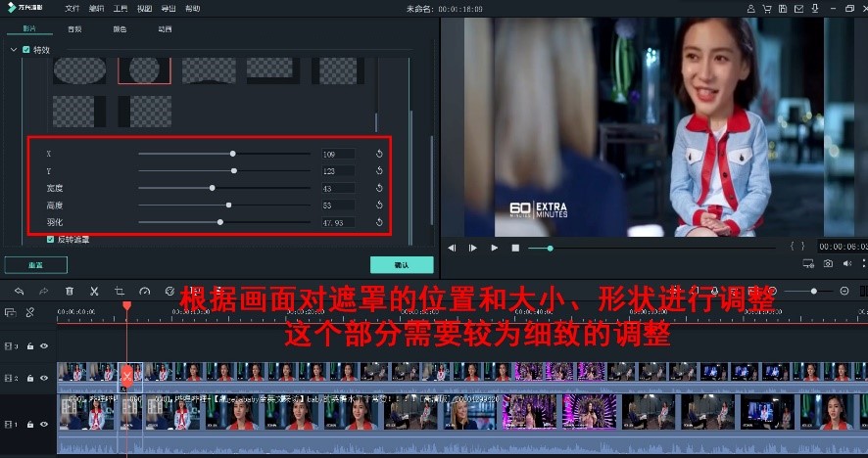Viewport: 868px width, 458px height.
Task: Select the wavy-bottom mask thumbnail
Action: click(209, 70)
